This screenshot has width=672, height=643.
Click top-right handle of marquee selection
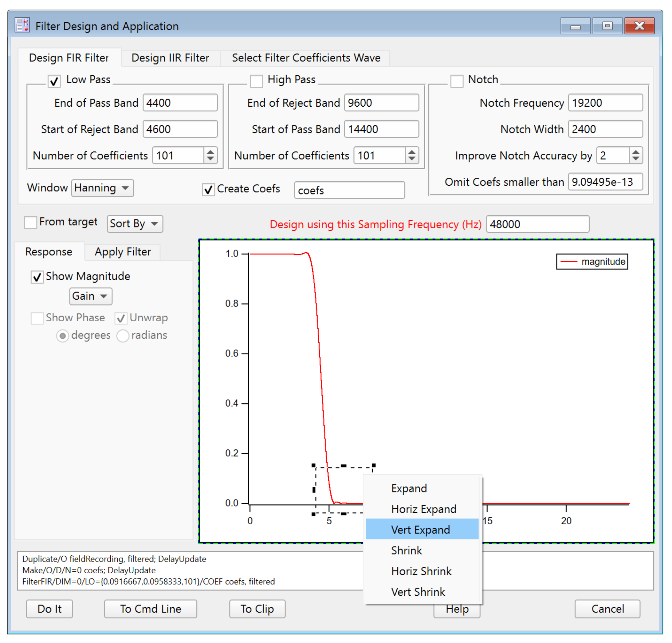[374, 465]
